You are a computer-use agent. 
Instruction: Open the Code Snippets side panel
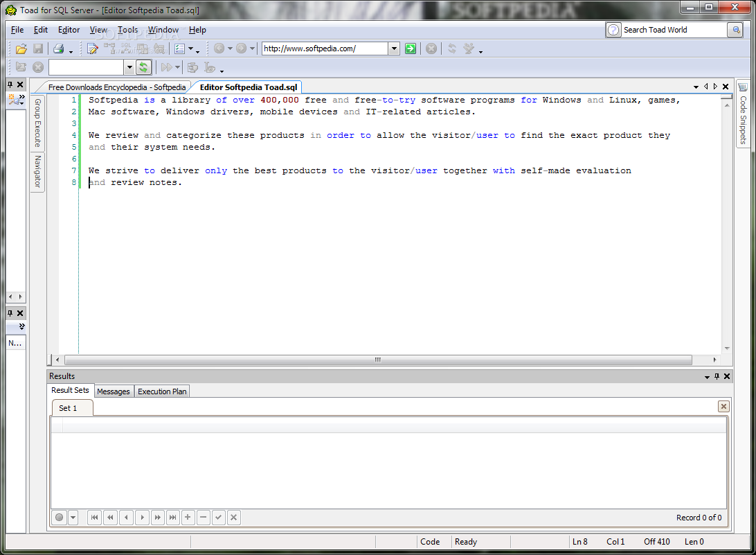click(x=743, y=115)
